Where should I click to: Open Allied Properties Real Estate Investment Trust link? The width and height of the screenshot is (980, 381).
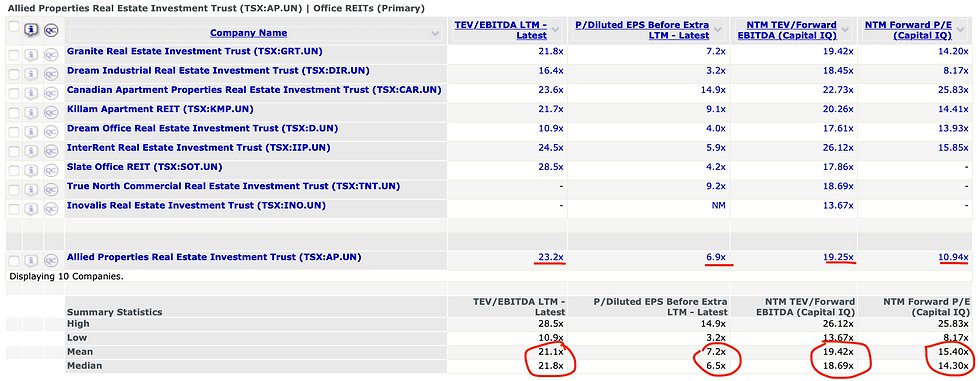tap(214, 257)
